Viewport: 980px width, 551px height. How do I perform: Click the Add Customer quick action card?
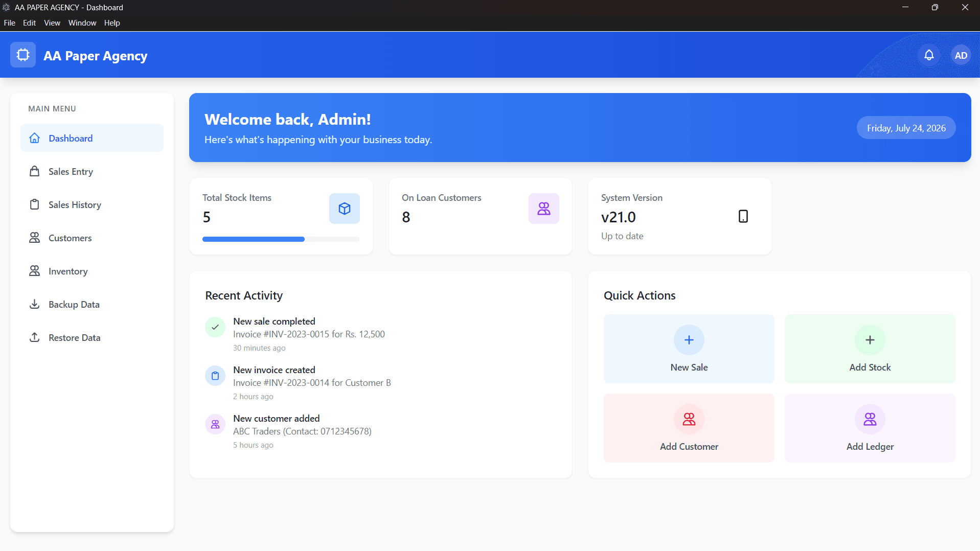point(689,428)
